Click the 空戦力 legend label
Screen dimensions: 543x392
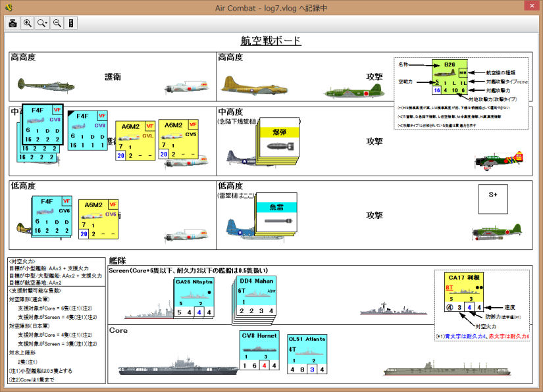tap(405, 82)
